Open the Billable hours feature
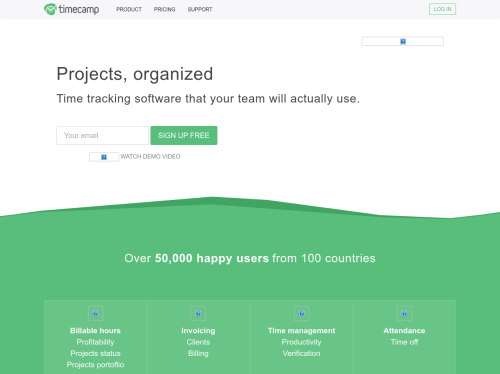The height and width of the screenshot is (374, 500). 95,331
